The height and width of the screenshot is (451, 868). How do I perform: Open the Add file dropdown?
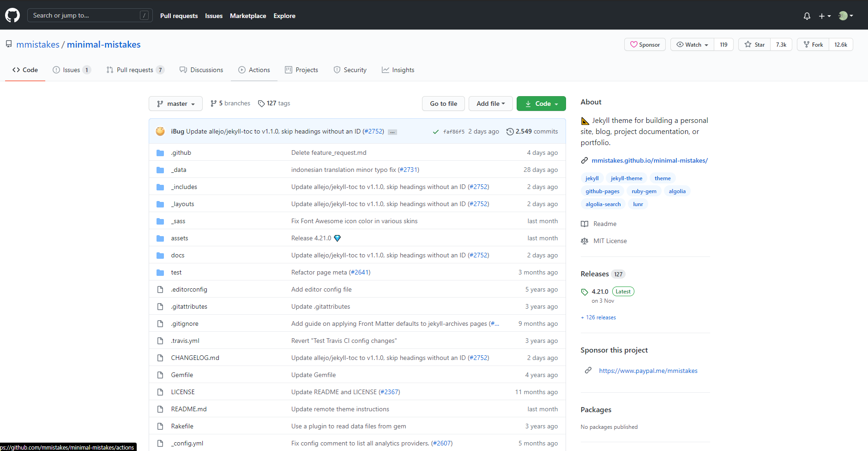490,104
